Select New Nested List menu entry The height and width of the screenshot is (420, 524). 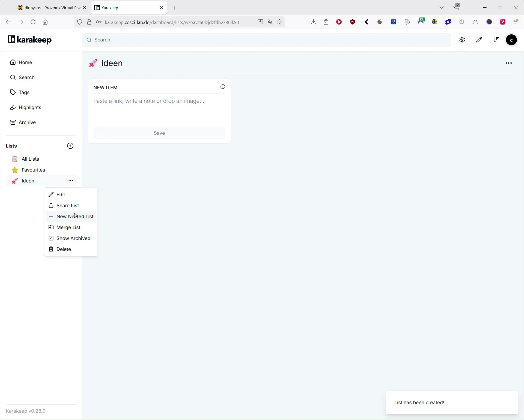[x=75, y=217]
